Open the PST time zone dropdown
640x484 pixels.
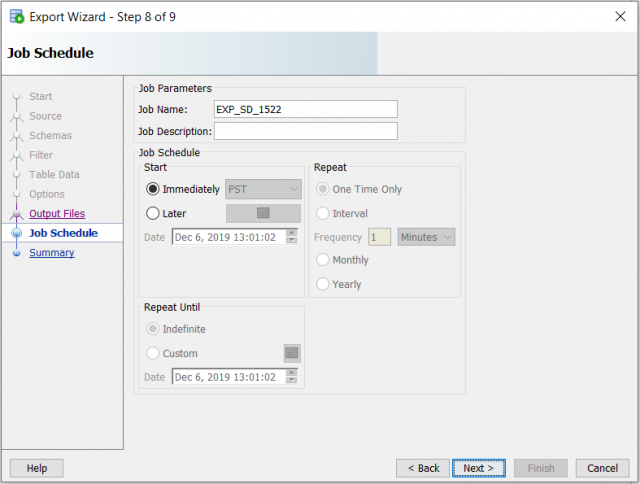point(263,189)
